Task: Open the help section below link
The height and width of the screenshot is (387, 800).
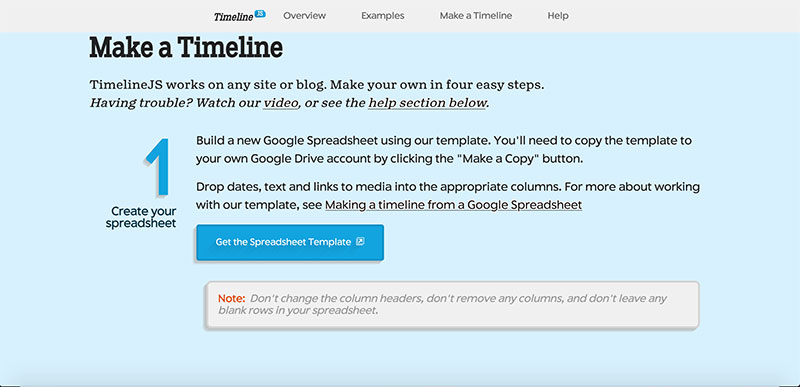Action: click(x=427, y=103)
